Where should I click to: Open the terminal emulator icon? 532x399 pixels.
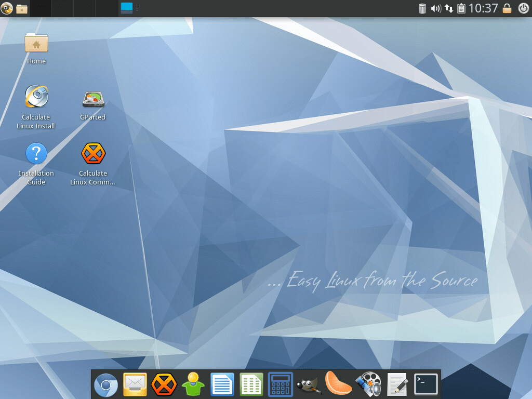(426, 384)
